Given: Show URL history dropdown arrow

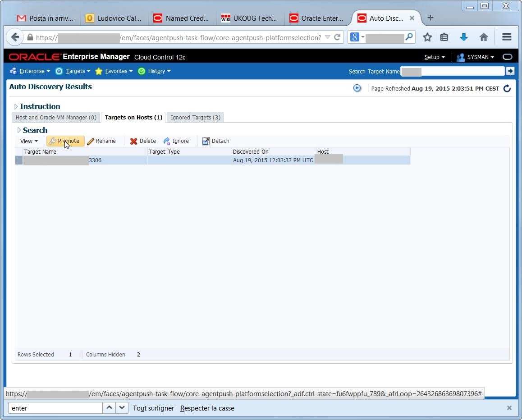Looking at the screenshot, I should (328, 37).
